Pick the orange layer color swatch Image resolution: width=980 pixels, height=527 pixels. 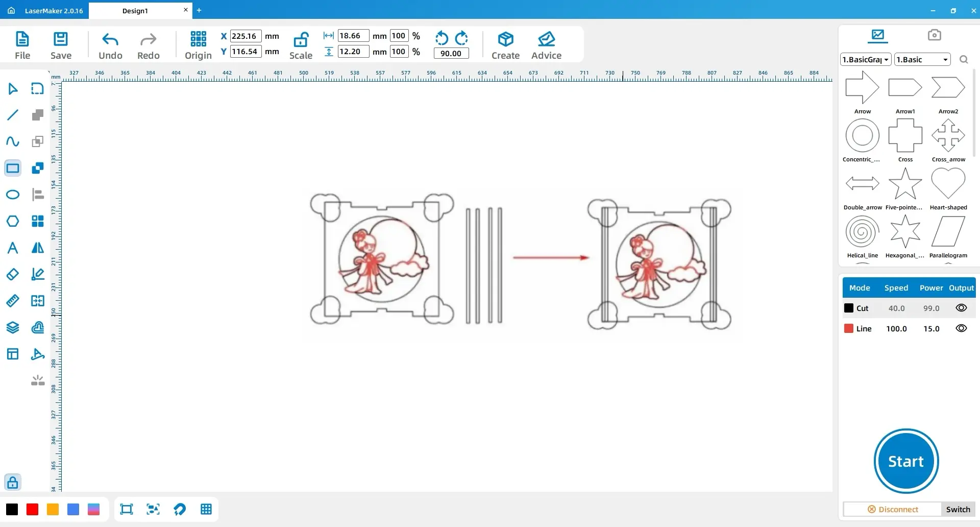tap(53, 509)
